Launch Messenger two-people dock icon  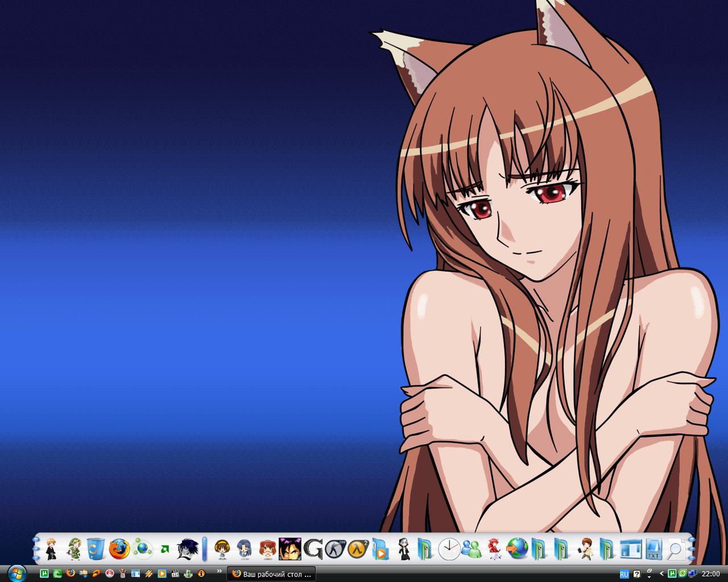click(x=471, y=549)
